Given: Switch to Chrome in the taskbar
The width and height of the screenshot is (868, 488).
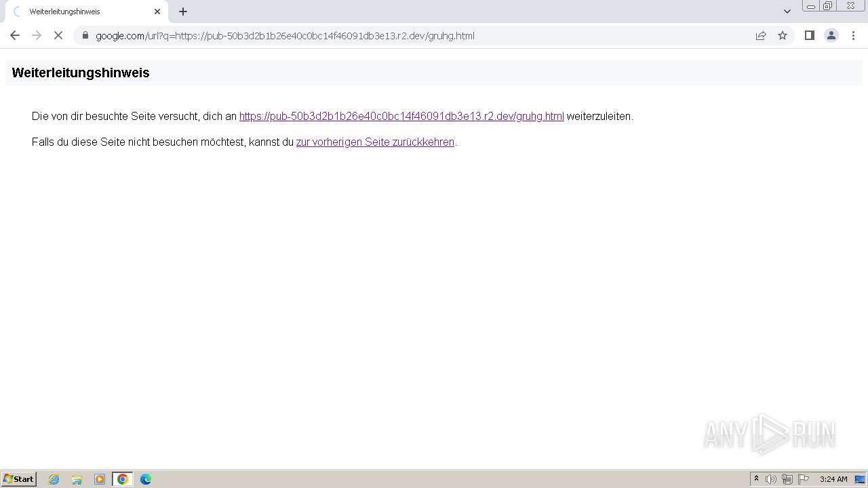Looking at the screenshot, I should (123, 479).
